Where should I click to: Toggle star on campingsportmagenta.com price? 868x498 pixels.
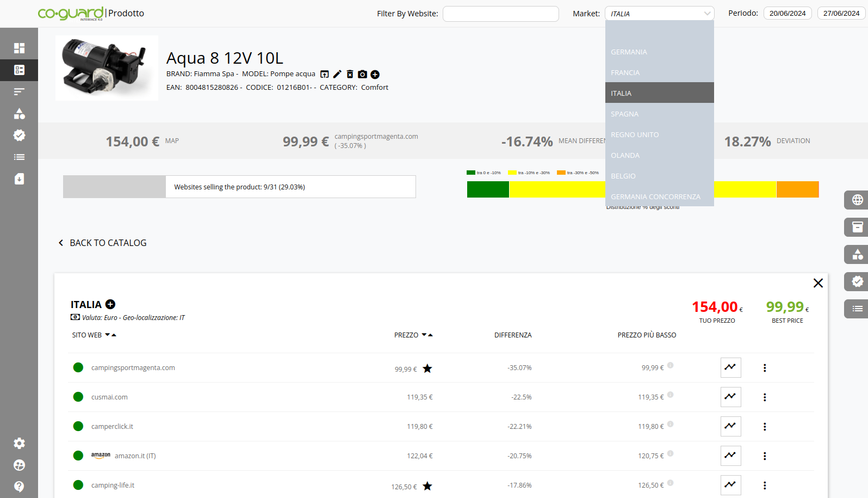click(x=427, y=369)
